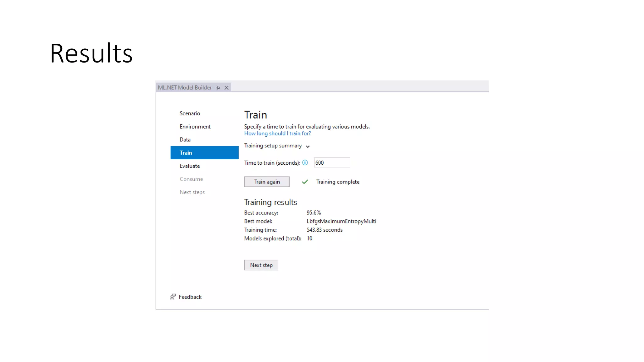The width and height of the screenshot is (644, 362).
Task: Go to the Environment step
Action: (195, 127)
